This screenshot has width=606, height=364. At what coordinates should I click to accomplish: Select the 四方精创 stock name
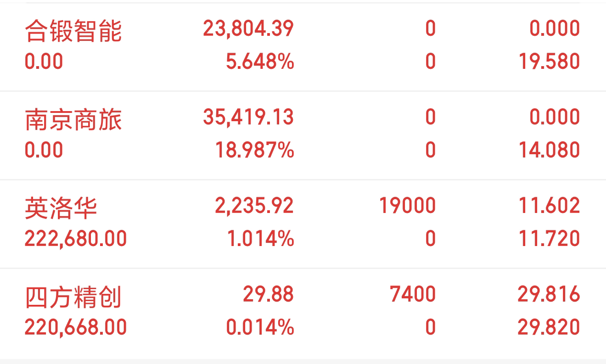[73, 297]
